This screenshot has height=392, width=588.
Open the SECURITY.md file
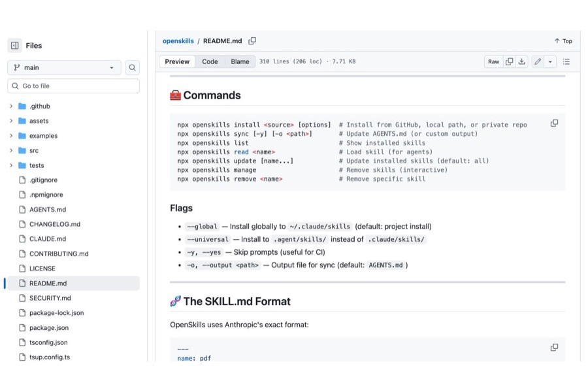50,298
